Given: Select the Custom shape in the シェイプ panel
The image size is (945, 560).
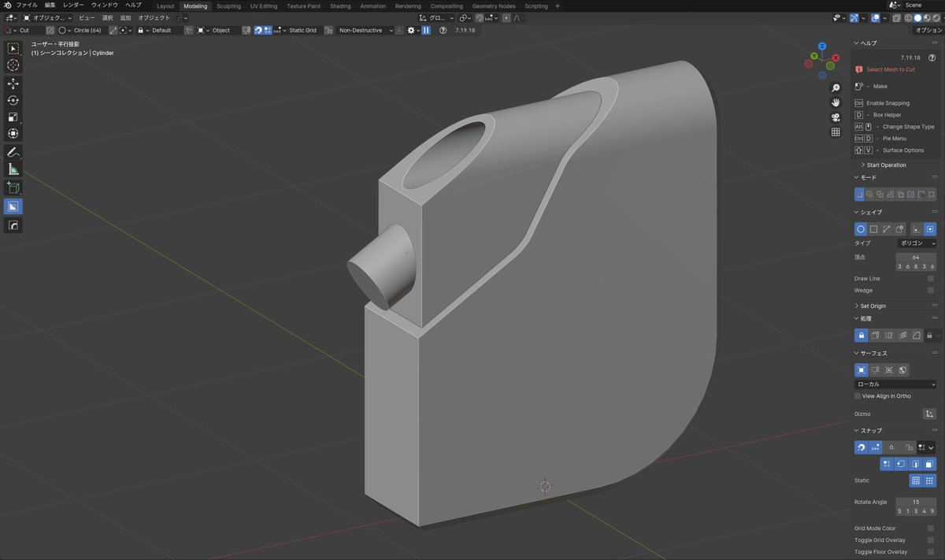Looking at the screenshot, I should pos(900,229).
